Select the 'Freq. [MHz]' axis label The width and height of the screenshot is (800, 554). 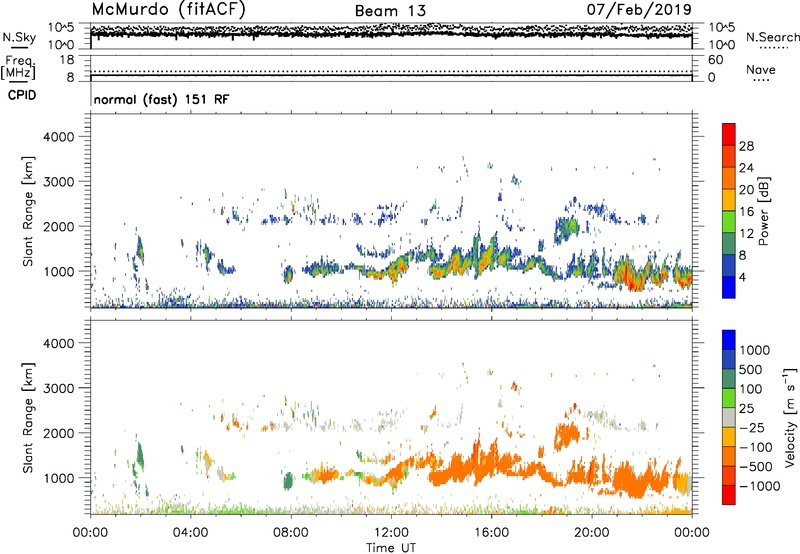(x=18, y=67)
